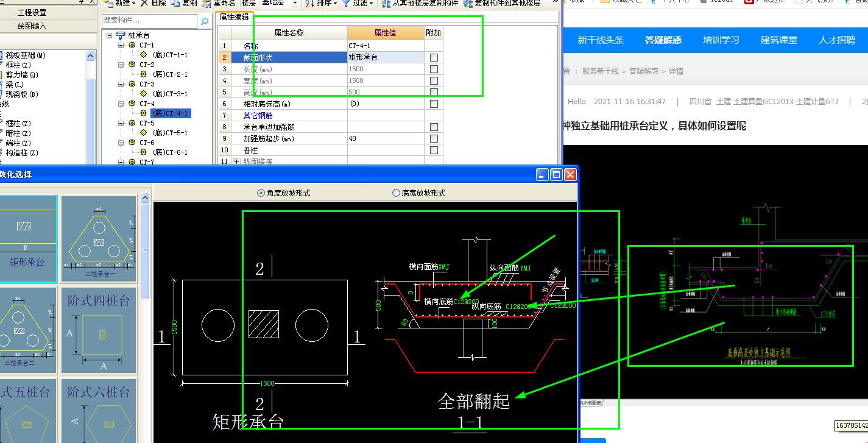
Task: Click the gear icon beside CT-6
Action: tap(132, 143)
